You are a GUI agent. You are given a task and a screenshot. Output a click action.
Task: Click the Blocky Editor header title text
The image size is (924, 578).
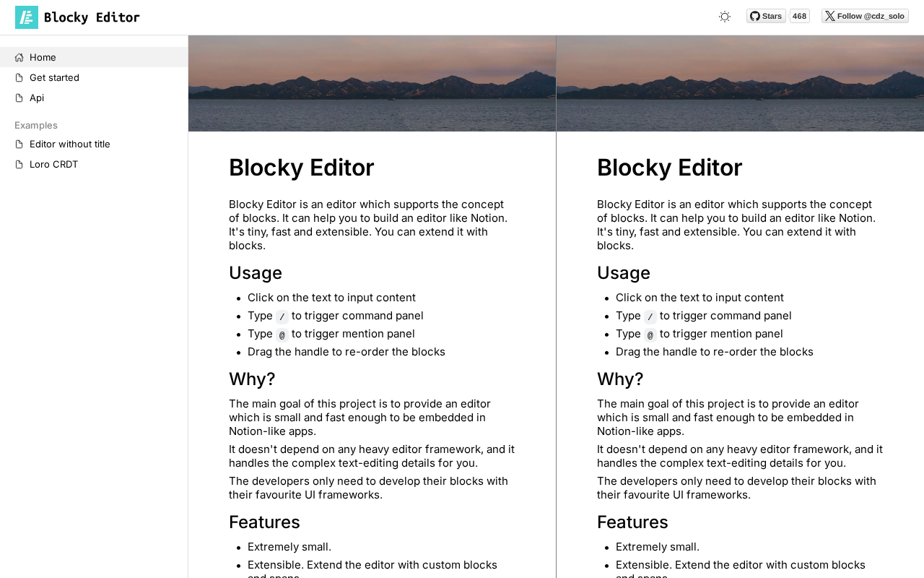(92, 17)
